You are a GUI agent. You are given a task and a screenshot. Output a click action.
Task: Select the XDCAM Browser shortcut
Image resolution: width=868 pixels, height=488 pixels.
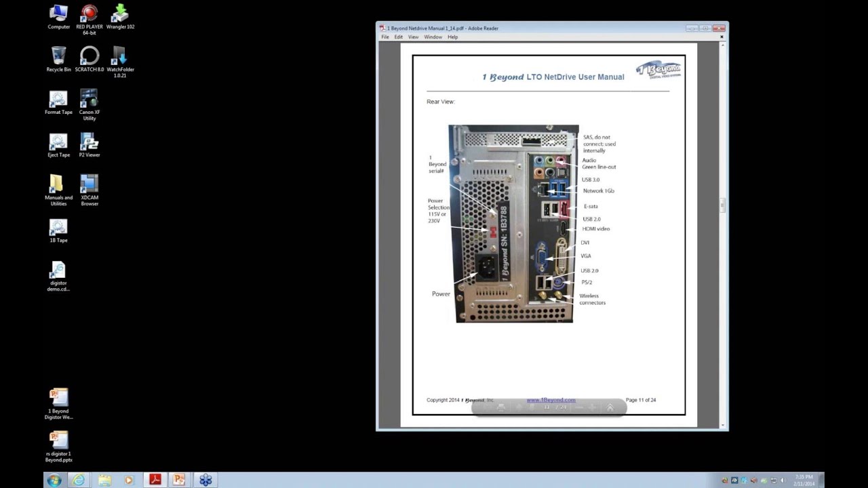click(89, 190)
